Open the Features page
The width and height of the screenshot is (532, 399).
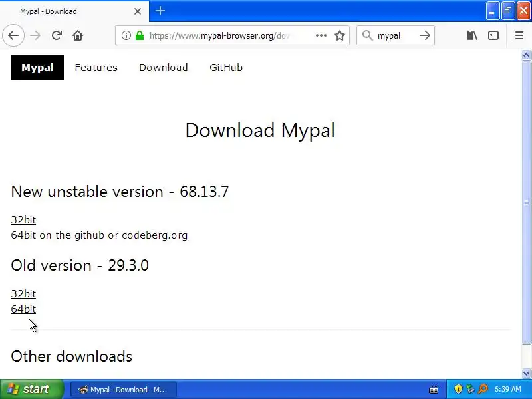(96, 68)
